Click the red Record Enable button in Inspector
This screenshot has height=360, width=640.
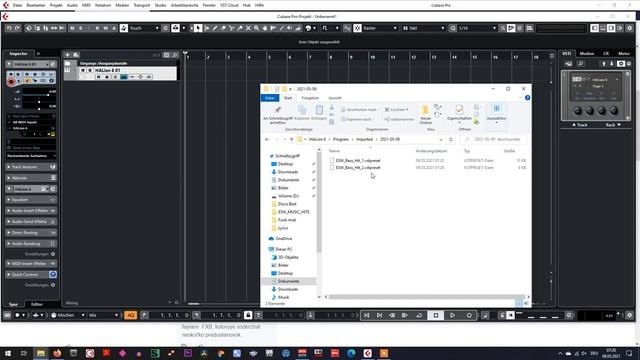11,82
